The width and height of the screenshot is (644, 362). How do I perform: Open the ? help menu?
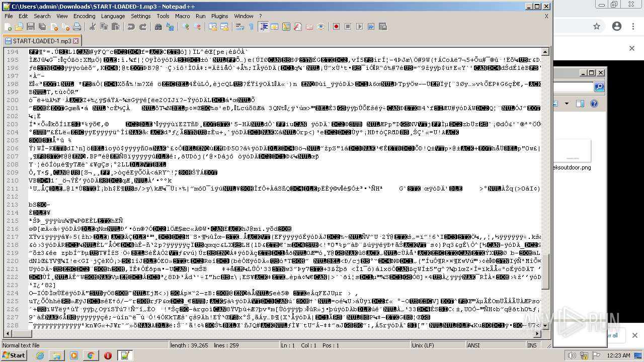pos(260,16)
